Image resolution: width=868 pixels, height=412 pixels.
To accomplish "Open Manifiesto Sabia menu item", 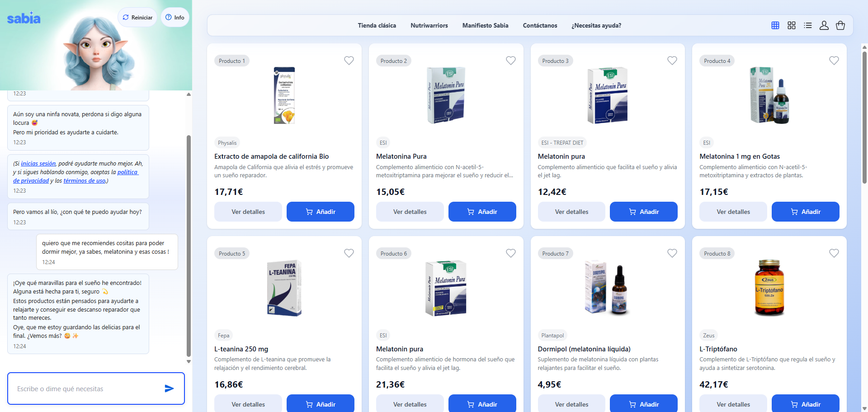I will coord(485,26).
